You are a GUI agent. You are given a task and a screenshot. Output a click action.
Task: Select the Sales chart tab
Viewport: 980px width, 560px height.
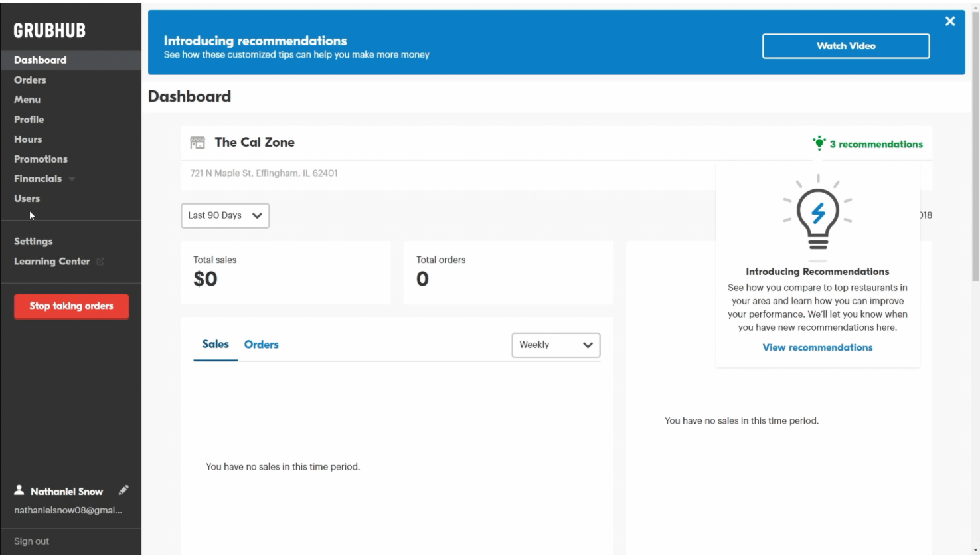215,344
